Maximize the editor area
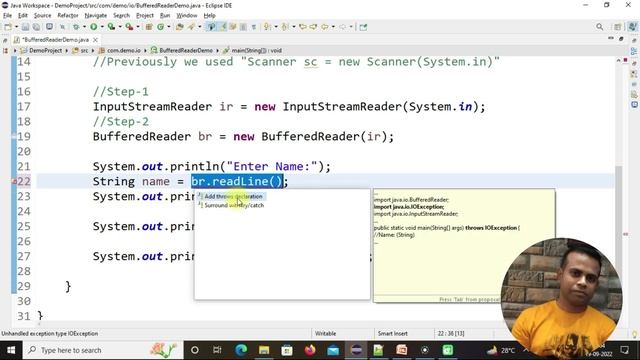Image resolution: width=640 pixels, height=360 pixels. (621, 39)
